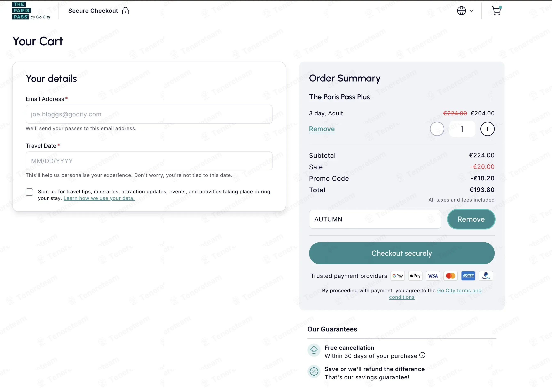Click The Paris Pass logo
This screenshot has height=392, width=552.
pos(31,11)
